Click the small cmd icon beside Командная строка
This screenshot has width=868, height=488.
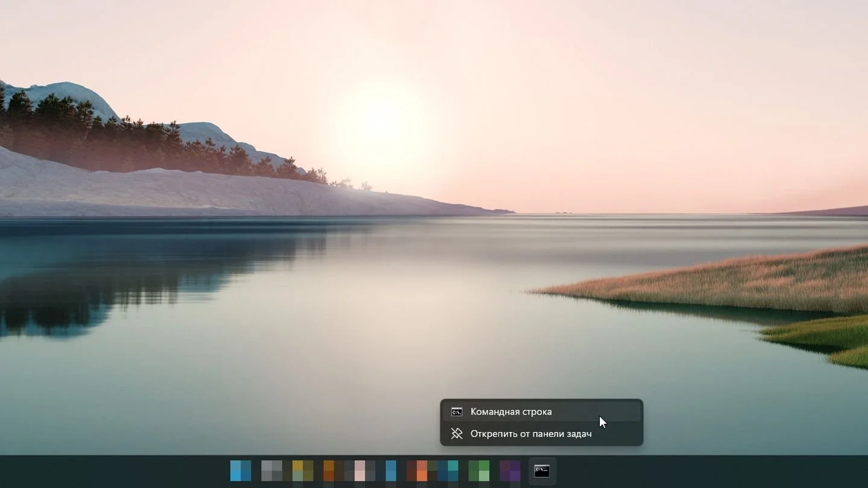click(457, 412)
